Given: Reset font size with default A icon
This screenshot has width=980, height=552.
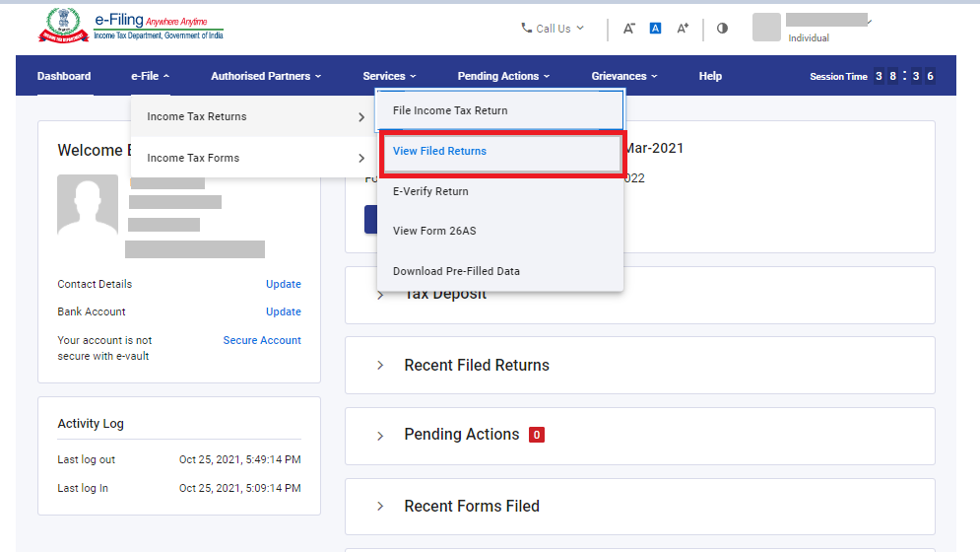Looking at the screenshot, I should pyautogui.click(x=655, y=29).
